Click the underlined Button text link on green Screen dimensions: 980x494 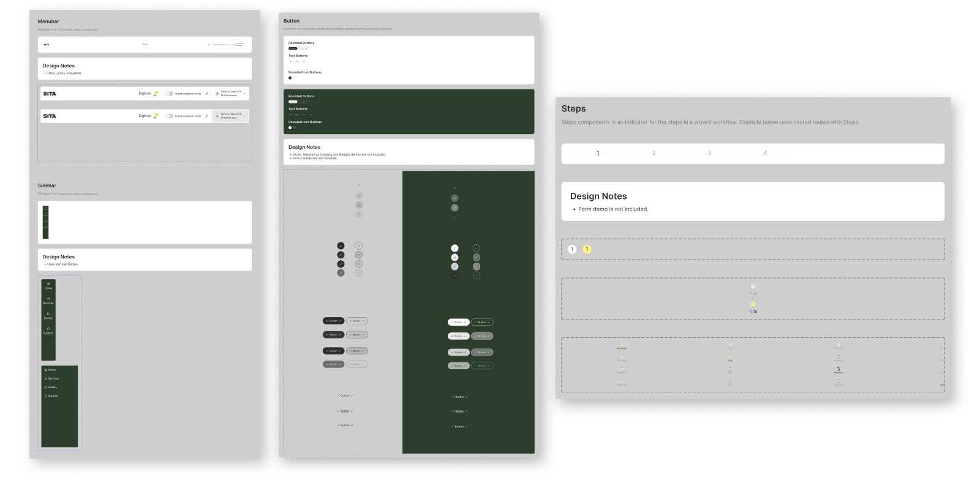[459, 411]
